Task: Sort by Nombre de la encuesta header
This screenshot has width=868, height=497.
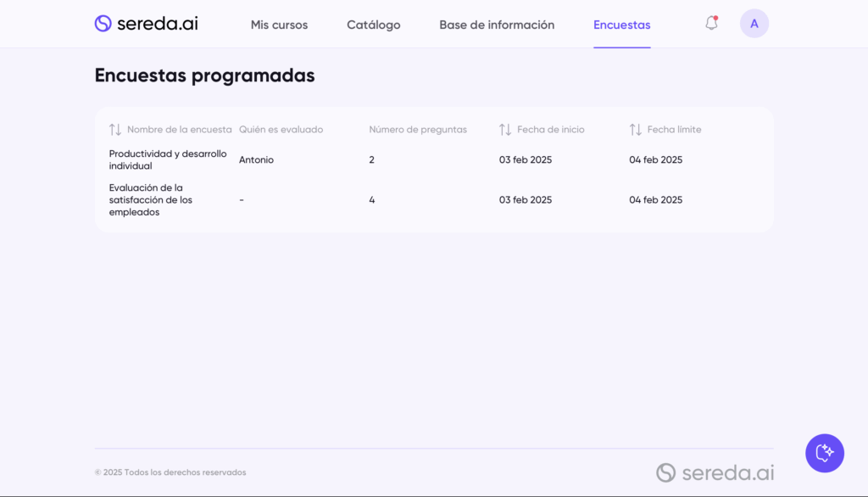Action: 179,130
